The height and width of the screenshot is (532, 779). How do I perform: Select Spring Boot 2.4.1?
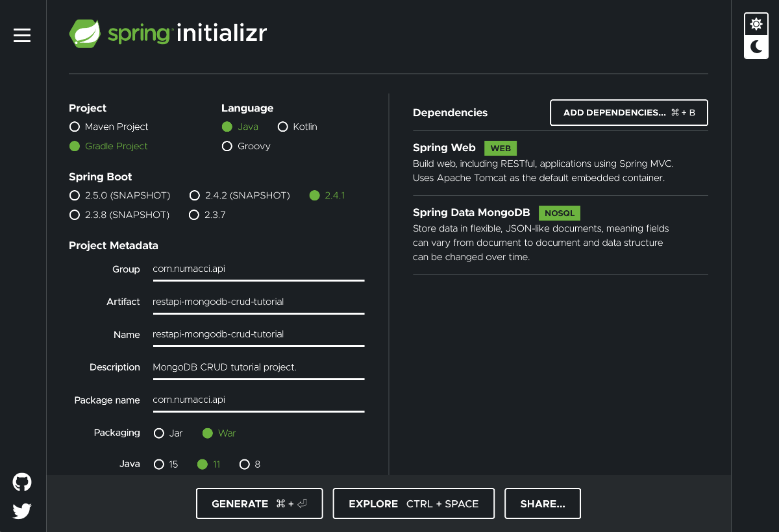(x=327, y=195)
